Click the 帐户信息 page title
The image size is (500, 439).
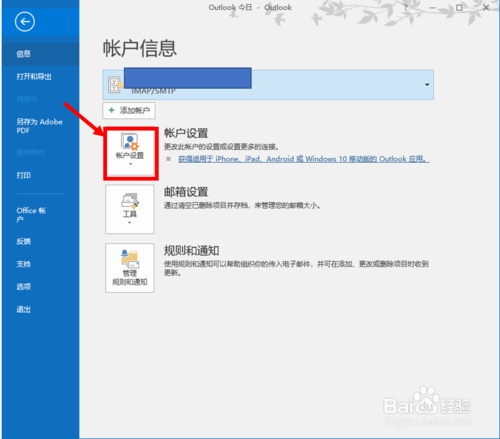140,48
